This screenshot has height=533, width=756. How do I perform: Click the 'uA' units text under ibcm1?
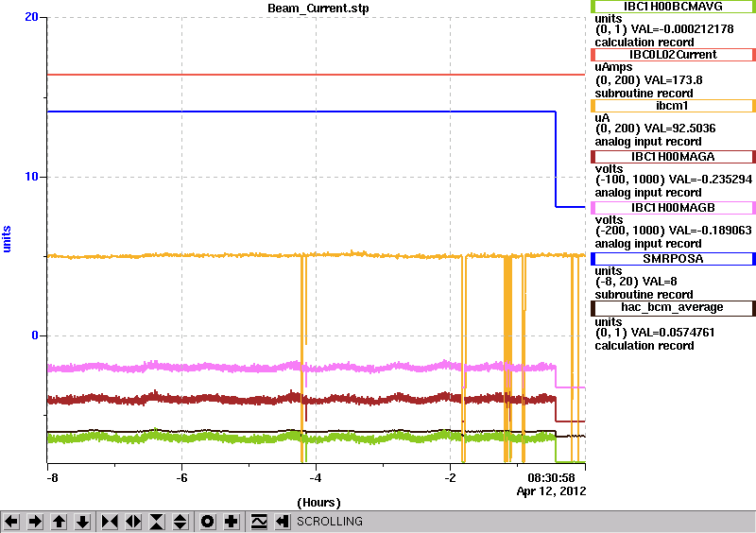(x=602, y=119)
